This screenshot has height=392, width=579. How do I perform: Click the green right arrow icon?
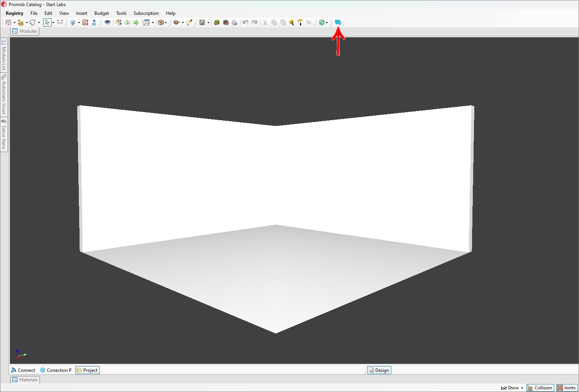[136, 22]
